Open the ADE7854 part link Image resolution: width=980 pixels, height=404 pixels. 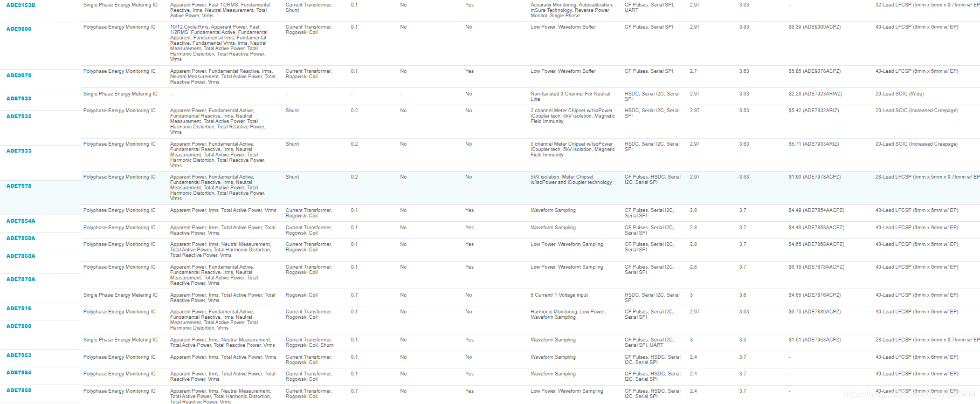pyautogui.click(x=19, y=373)
